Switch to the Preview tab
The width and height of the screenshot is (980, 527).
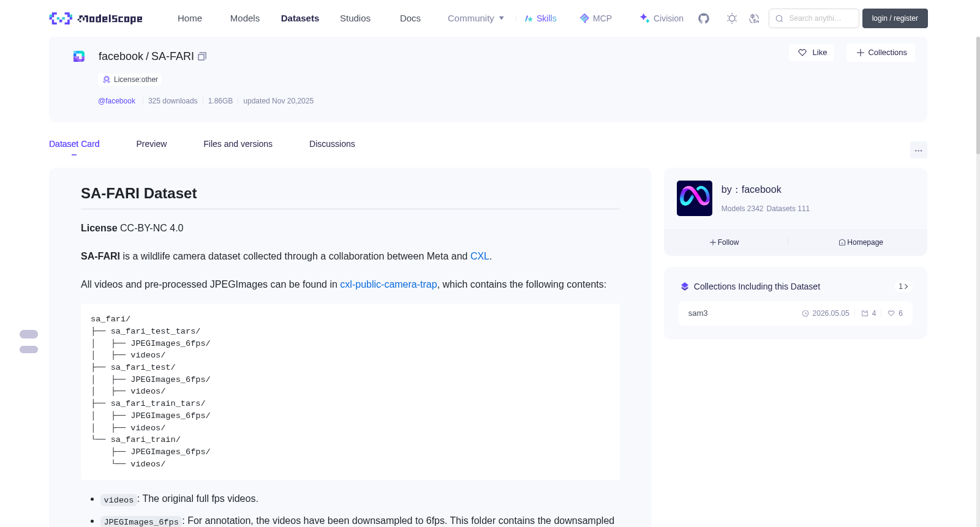151,144
